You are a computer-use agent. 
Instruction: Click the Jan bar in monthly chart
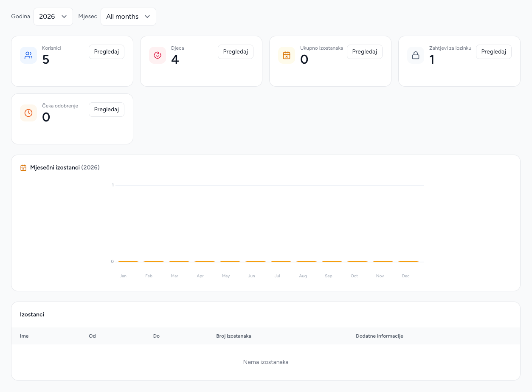[x=128, y=262]
